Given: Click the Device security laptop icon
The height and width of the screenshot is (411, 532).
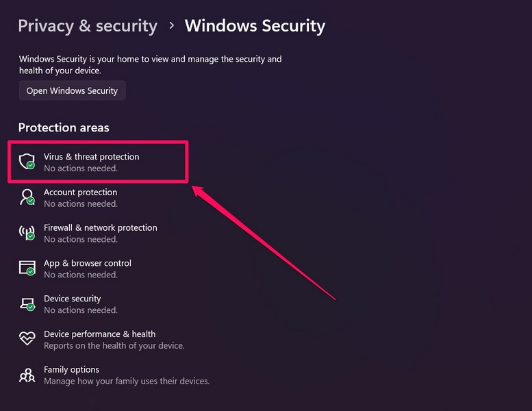Looking at the screenshot, I should 27,303.
